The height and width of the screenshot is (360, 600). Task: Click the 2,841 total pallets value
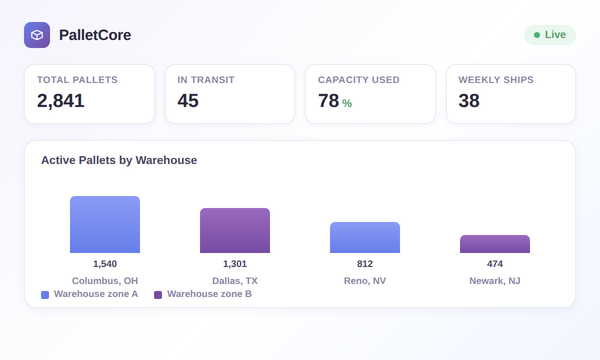60,101
